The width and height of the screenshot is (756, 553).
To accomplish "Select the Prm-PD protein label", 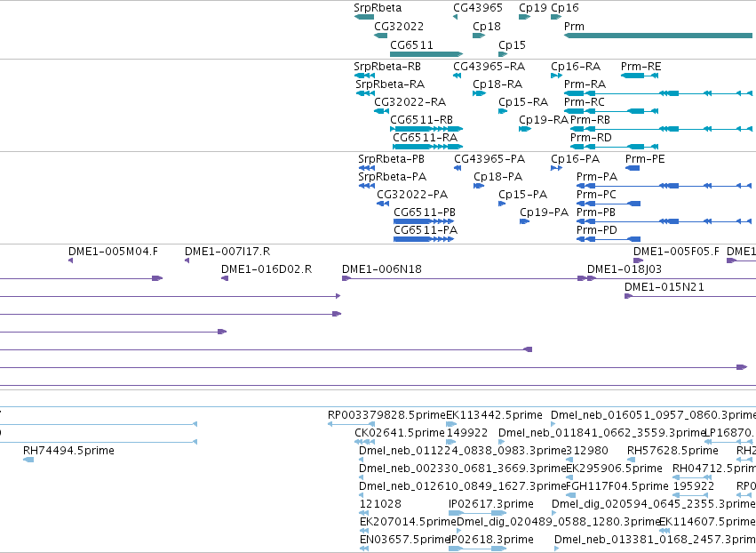I will tap(597, 230).
